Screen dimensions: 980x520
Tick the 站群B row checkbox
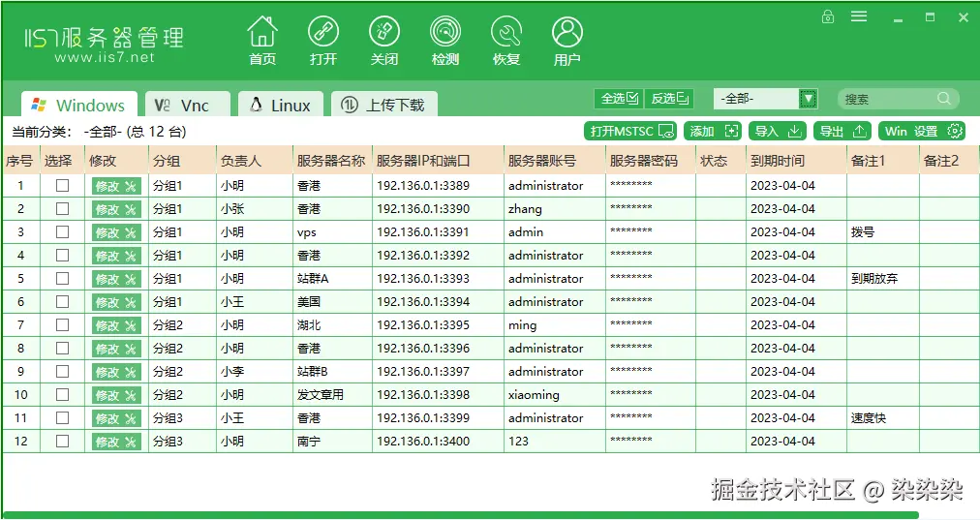(x=63, y=371)
